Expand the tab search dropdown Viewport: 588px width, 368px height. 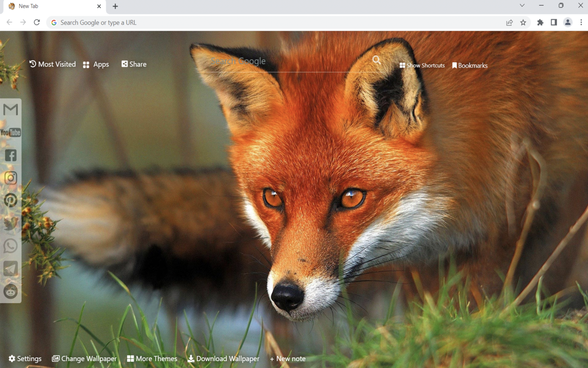[x=522, y=6]
